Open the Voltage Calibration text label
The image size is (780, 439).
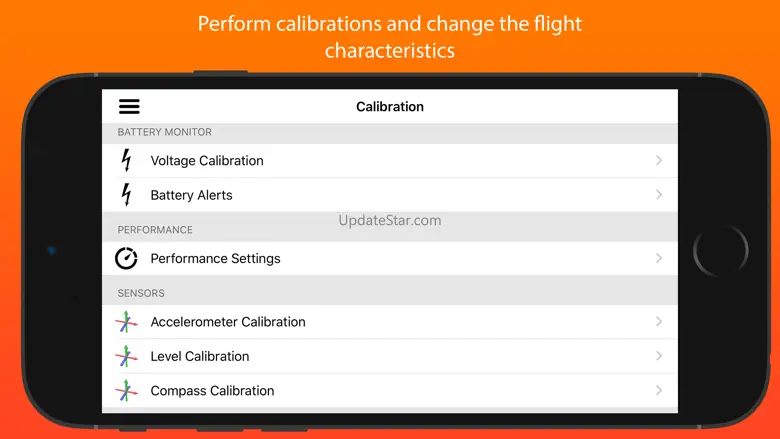207,161
